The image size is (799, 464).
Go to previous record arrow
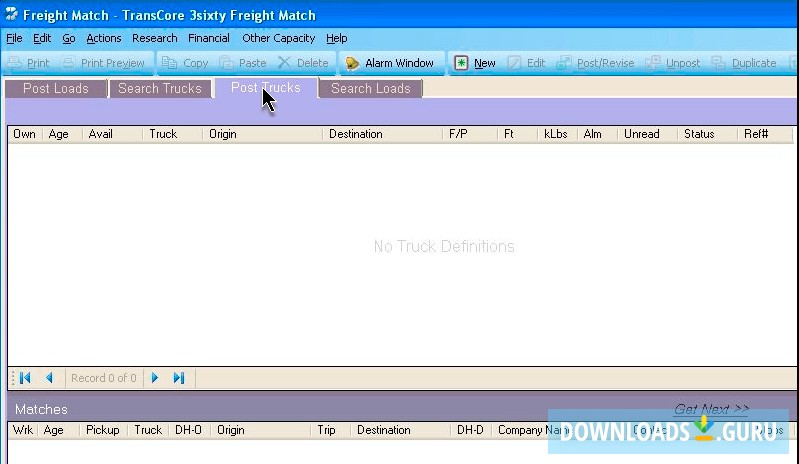49,378
